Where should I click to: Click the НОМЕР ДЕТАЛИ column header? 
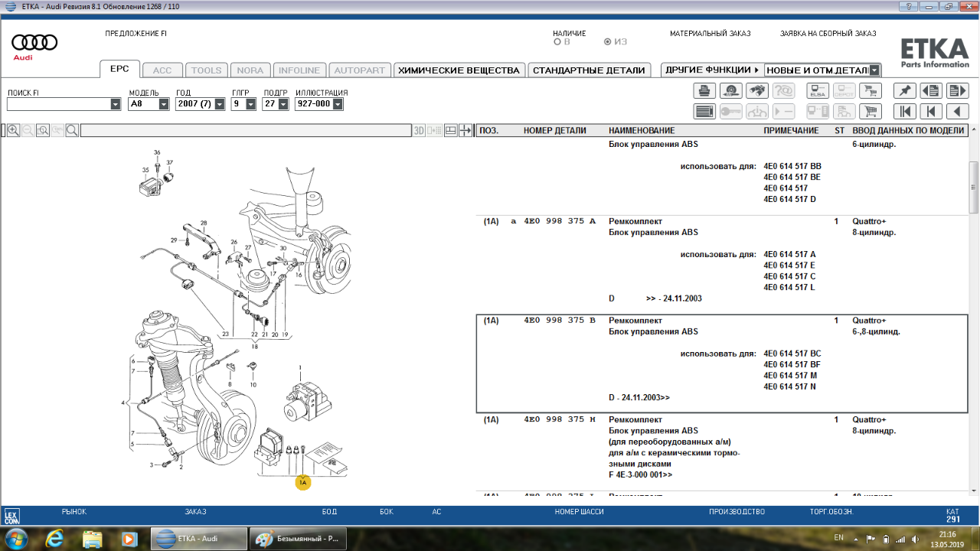[555, 131]
